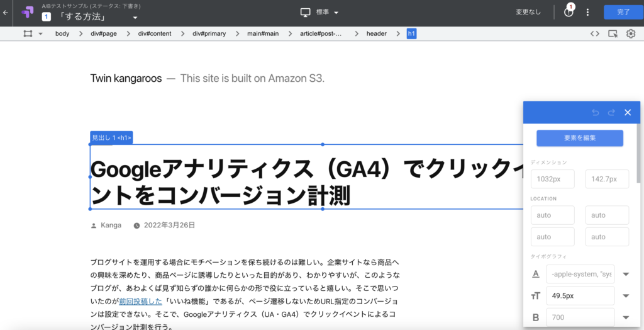Click the desktop monitor device icon
Screen dimensions: 644x330
[x=305, y=13]
